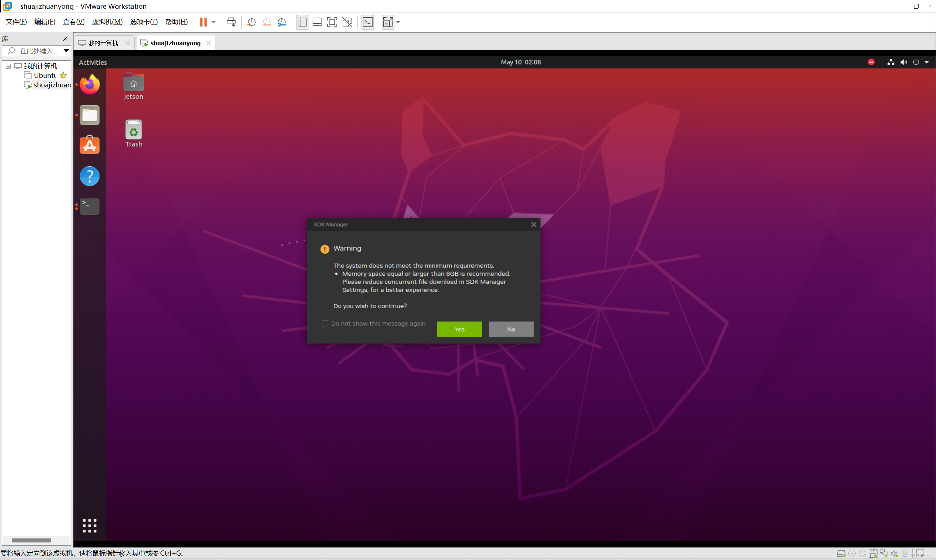Screen dimensions: 936x560
Task: Click the send Ctrl+Alt+Del icon
Action: (231, 22)
